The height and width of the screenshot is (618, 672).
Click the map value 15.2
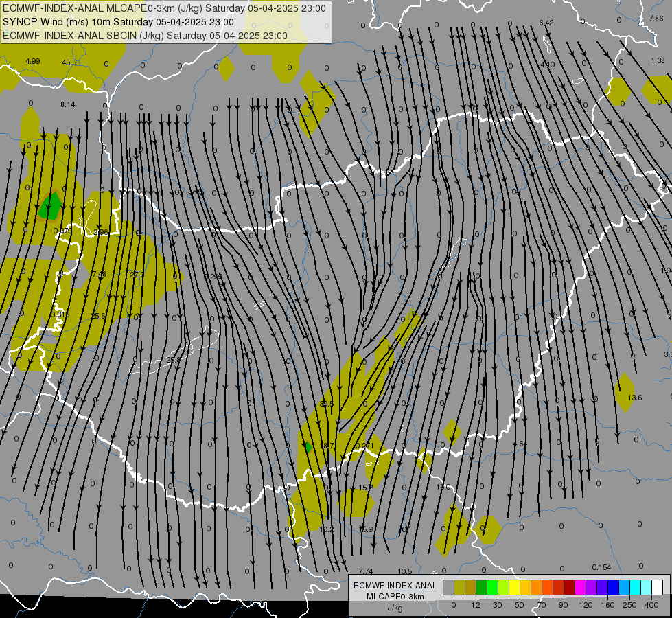pos(366,488)
